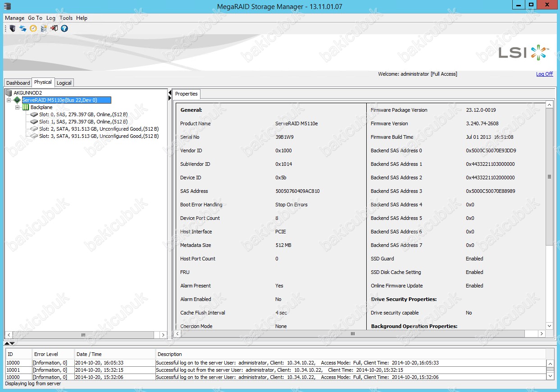Collapse the Backplane tree node
The width and height of the screenshot is (560, 392).
(18, 107)
